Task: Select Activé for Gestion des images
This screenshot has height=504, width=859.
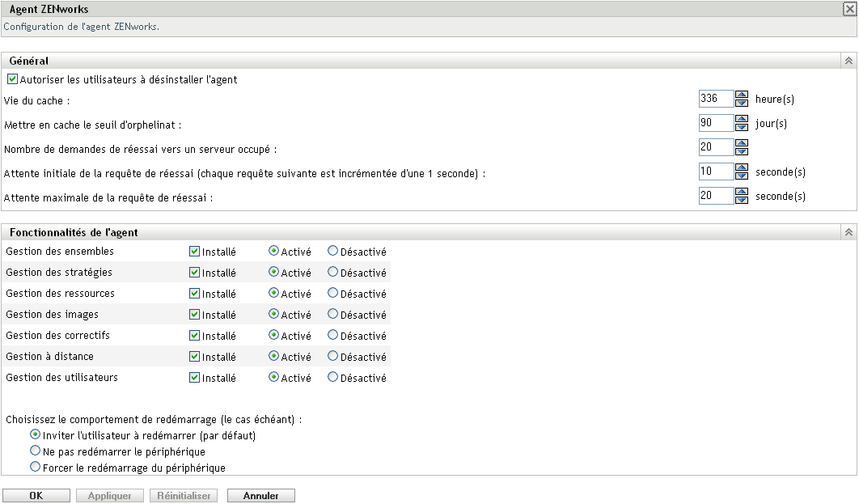Action: pyautogui.click(x=274, y=314)
